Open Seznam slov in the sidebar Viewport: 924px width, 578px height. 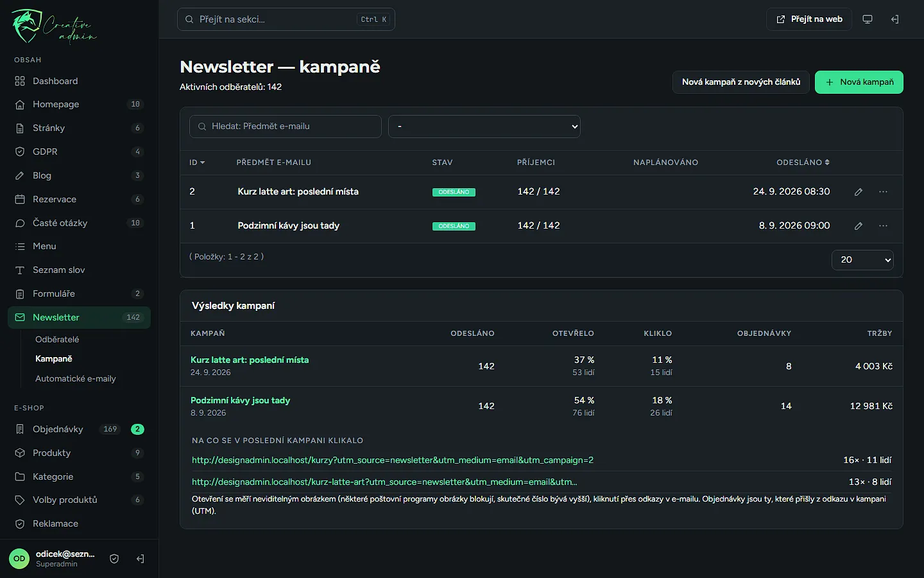(79, 270)
